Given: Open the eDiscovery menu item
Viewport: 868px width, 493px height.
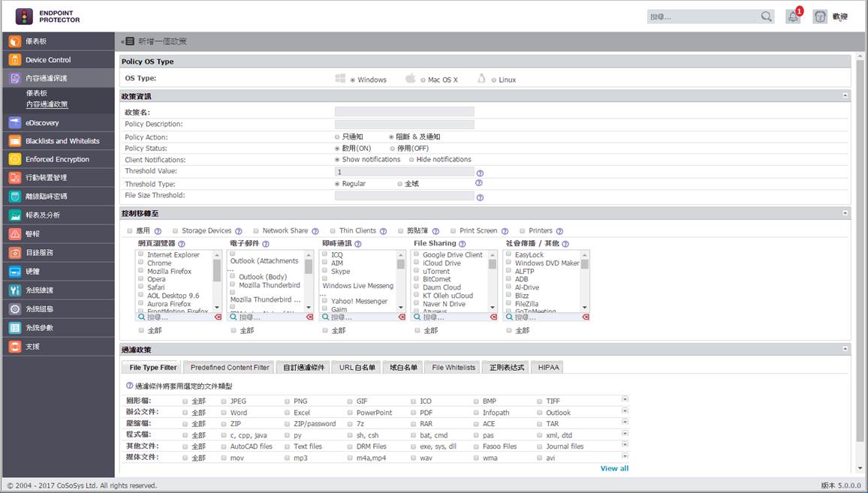Looking at the screenshot, I should tap(58, 123).
